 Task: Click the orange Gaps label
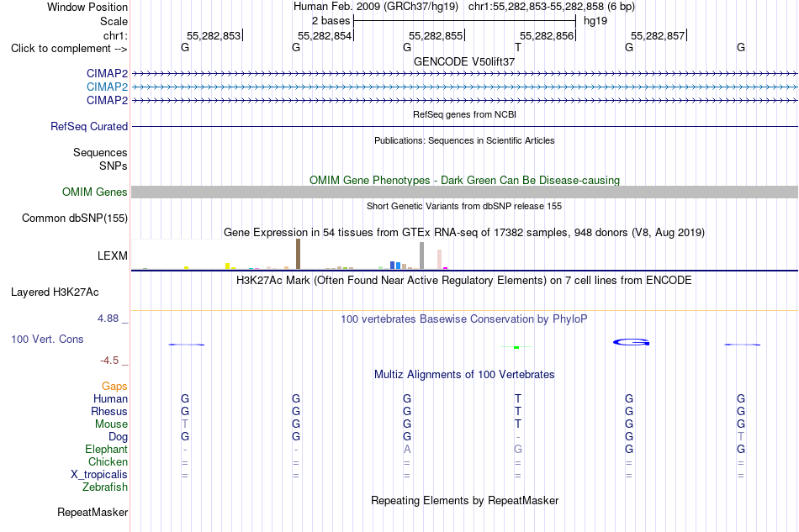pos(114,387)
